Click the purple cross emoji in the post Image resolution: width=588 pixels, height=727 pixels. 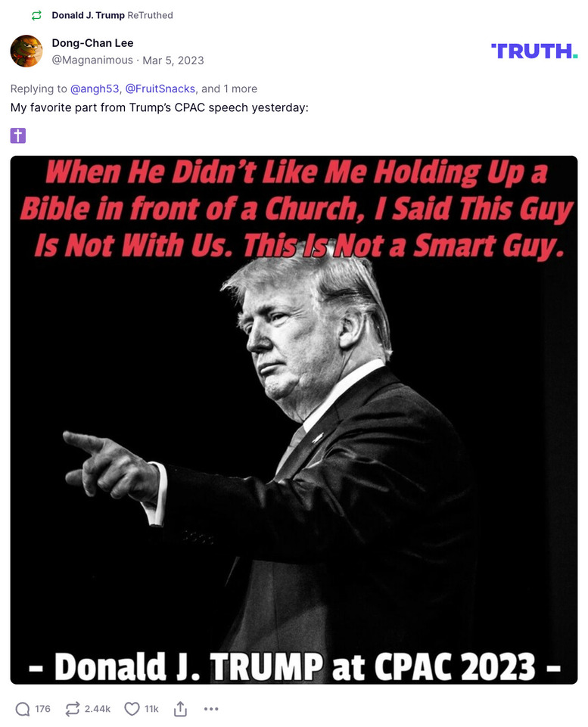17,135
